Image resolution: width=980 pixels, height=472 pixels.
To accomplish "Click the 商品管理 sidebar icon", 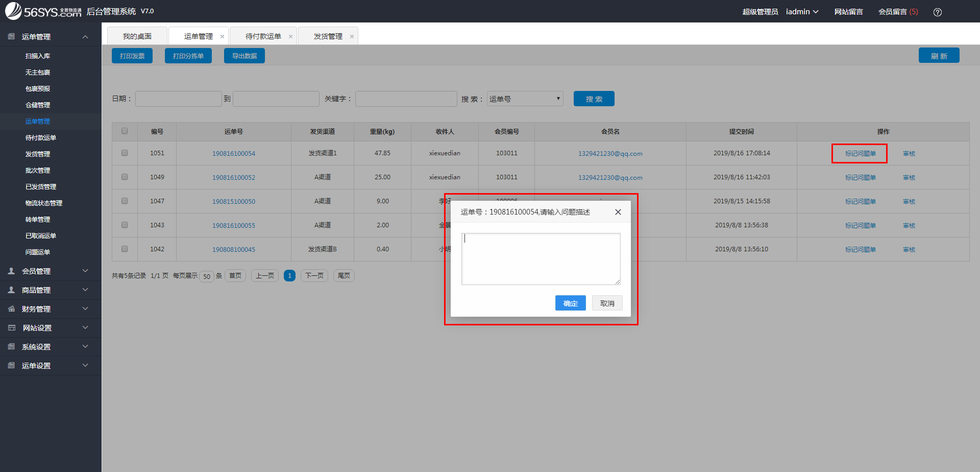I will click(x=11, y=290).
